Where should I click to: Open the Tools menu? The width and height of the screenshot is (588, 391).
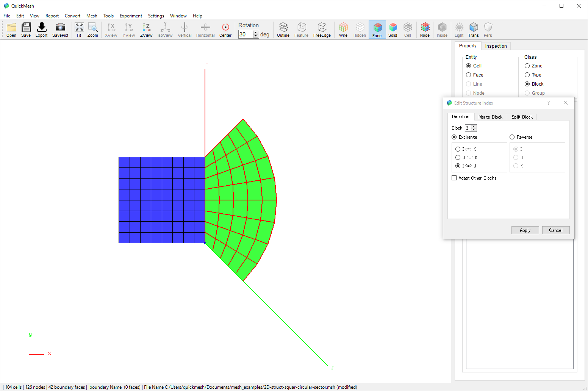click(108, 16)
